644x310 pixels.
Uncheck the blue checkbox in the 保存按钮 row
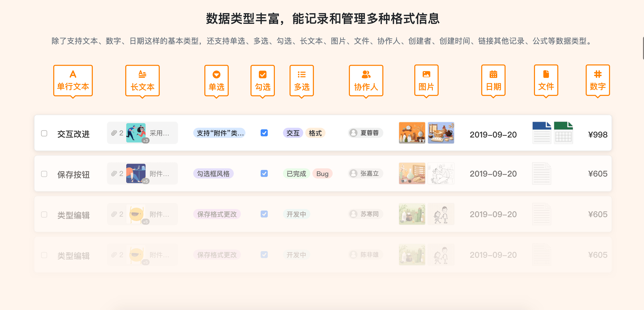click(x=264, y=174)
